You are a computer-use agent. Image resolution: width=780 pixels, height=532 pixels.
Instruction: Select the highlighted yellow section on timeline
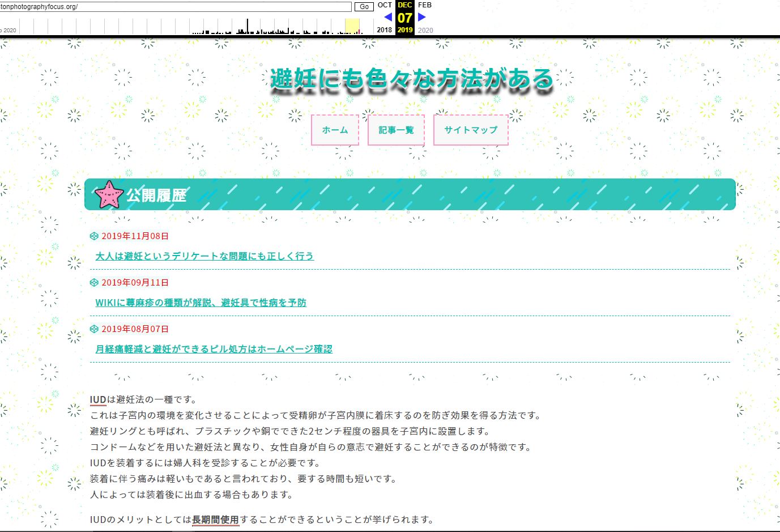coord(352,26)
